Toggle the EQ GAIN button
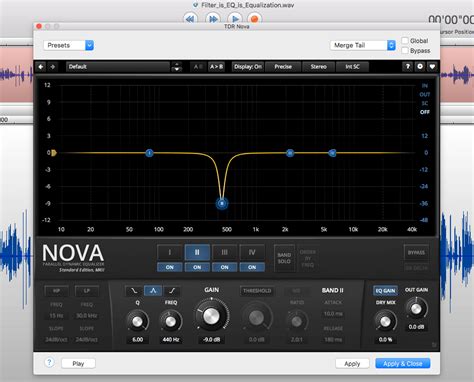 (x=385, y=291)
